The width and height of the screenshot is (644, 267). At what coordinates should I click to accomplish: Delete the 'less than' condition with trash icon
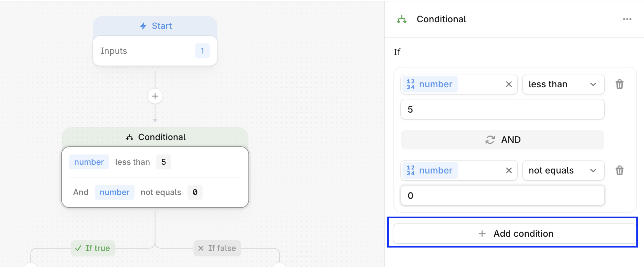tap(619, 84)
